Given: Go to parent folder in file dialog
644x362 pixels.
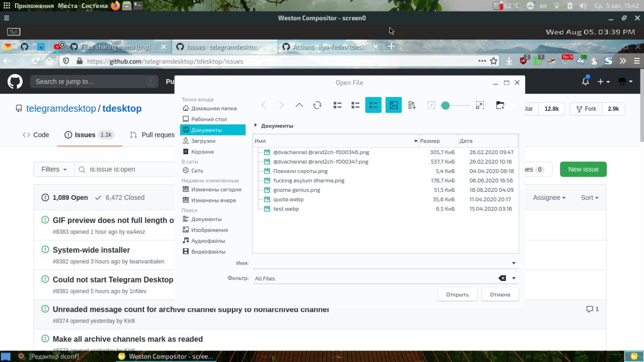Looking at the screenshot, I should tap(299, 105).
